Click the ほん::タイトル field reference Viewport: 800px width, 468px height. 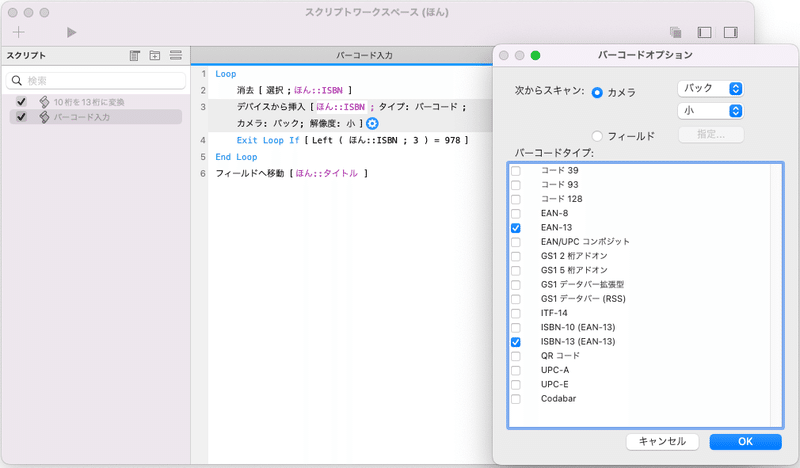point(327,174)
